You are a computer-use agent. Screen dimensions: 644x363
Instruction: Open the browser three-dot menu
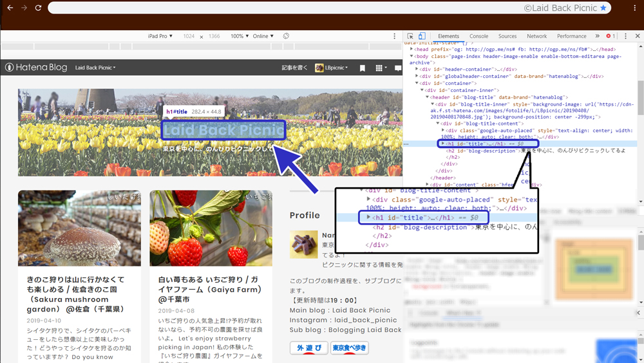tap(634, 8)
